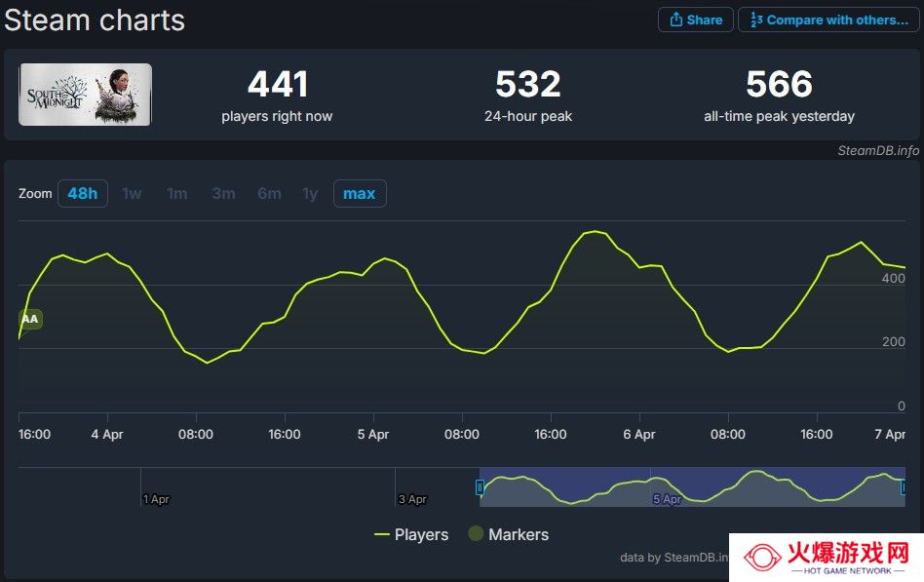This screenshot has height=582, width=924.
Task: Click the 566 all-time peak value
Action: [x=779, y=84]
